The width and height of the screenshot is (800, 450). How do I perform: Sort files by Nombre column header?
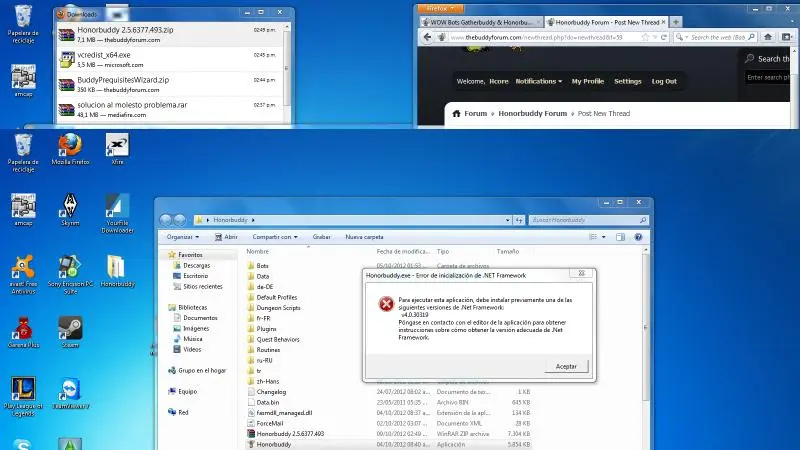click(258, 252)
